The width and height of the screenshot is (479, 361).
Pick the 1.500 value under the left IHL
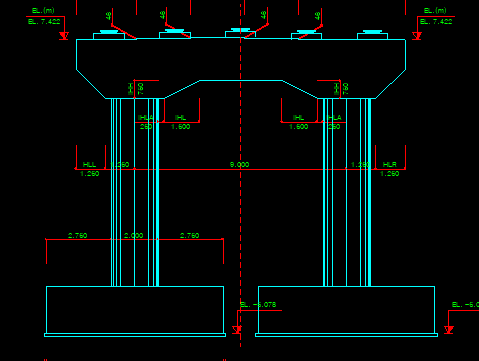[x=180, y=127]
